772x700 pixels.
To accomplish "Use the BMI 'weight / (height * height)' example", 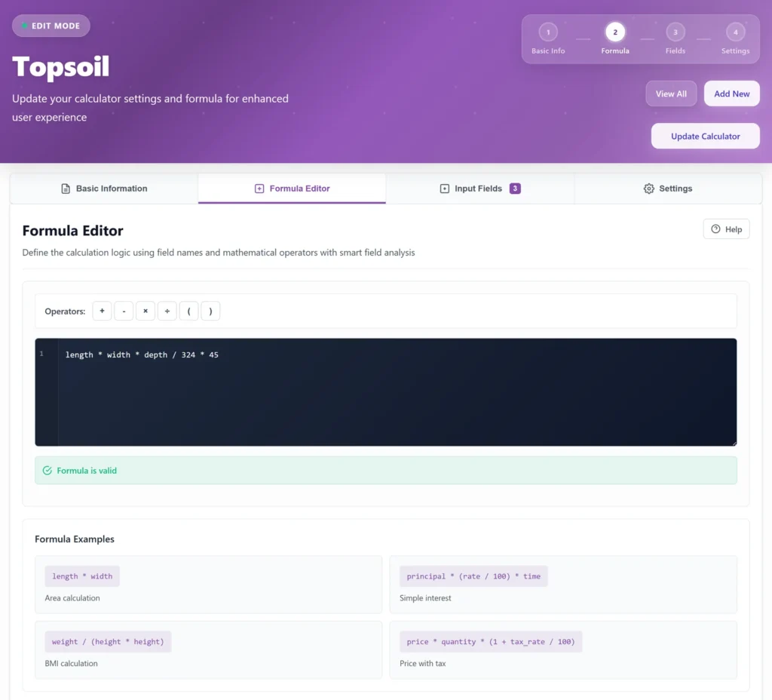I will pos(108,642).
